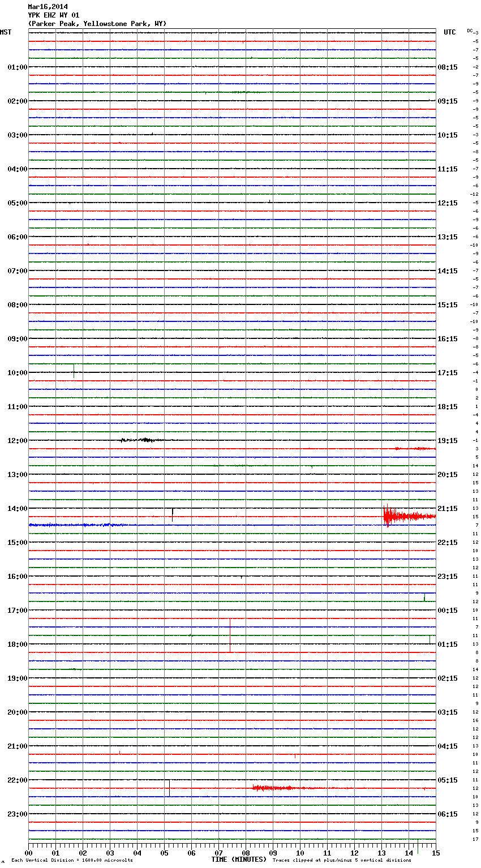
Task: Click minute 08 on the time axis
Action: (x=246, y=853)
